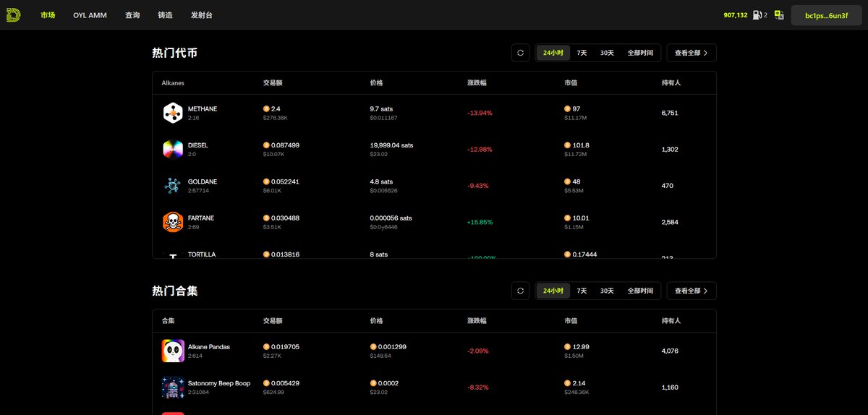Sort tokens by 涨跌幅 column

coord(477,83)
